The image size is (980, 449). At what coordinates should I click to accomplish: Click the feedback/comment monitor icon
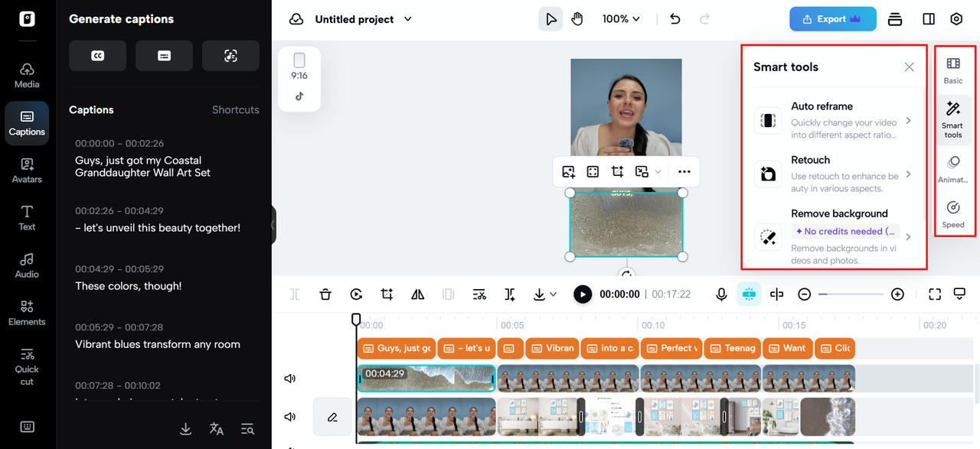[x=959, y=294]
